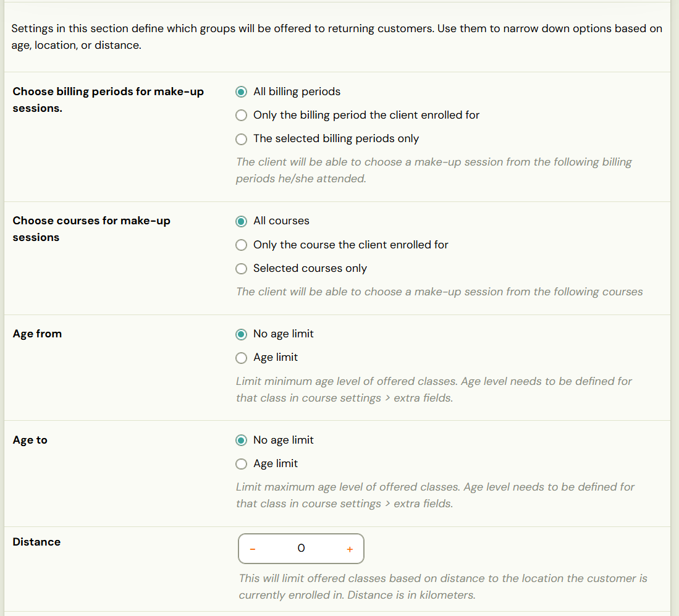Screen dimensions: 679x616
Task: Choose Only the course the client enrolled for
Action: (241, 245)
